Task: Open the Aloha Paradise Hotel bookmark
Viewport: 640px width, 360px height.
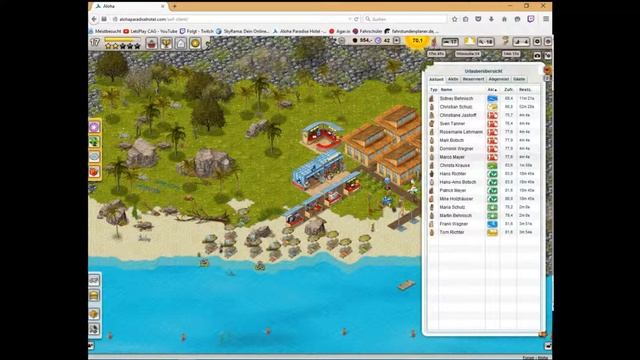Action: point(299,31)
